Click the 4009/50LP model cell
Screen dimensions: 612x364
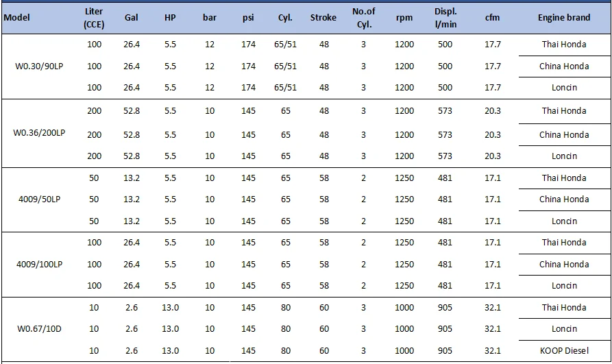39,199
